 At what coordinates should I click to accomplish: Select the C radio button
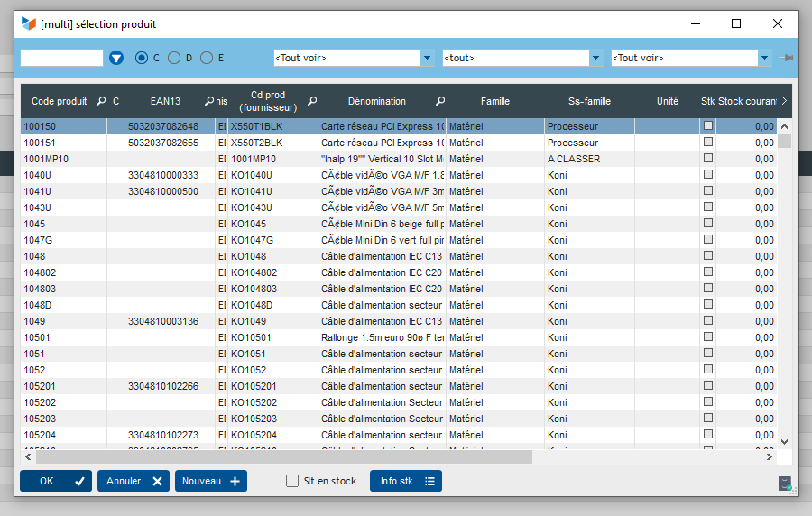tap(142, 58)
